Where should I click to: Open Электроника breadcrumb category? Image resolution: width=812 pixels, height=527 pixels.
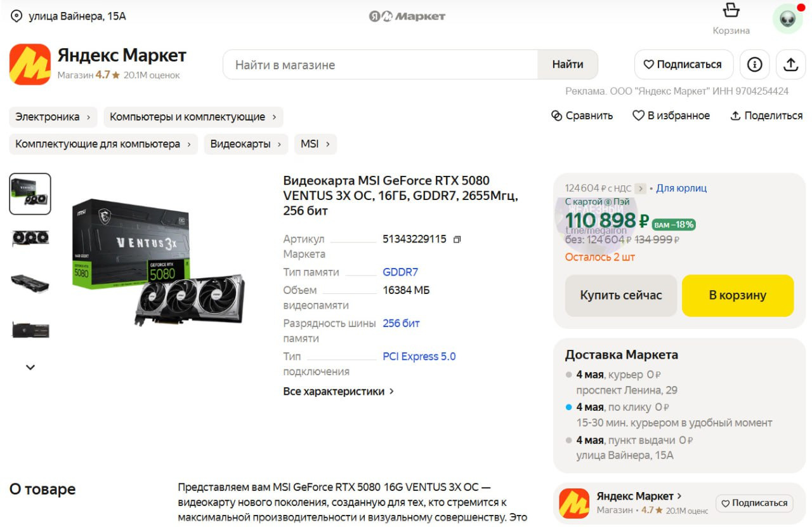53,117
